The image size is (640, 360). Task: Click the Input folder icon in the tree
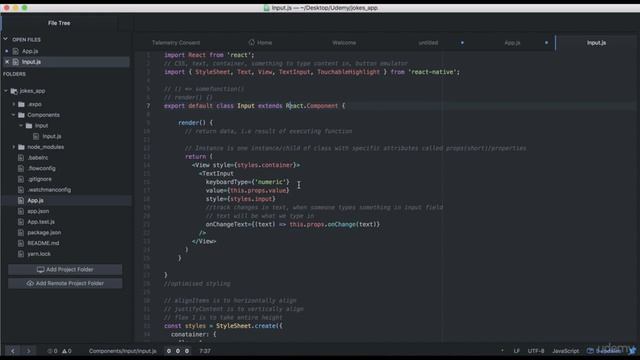point(29,125)
